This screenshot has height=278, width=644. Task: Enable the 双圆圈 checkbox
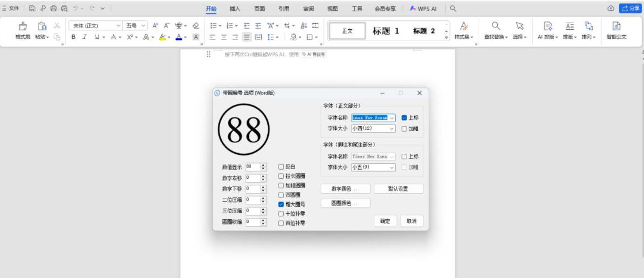281,195
